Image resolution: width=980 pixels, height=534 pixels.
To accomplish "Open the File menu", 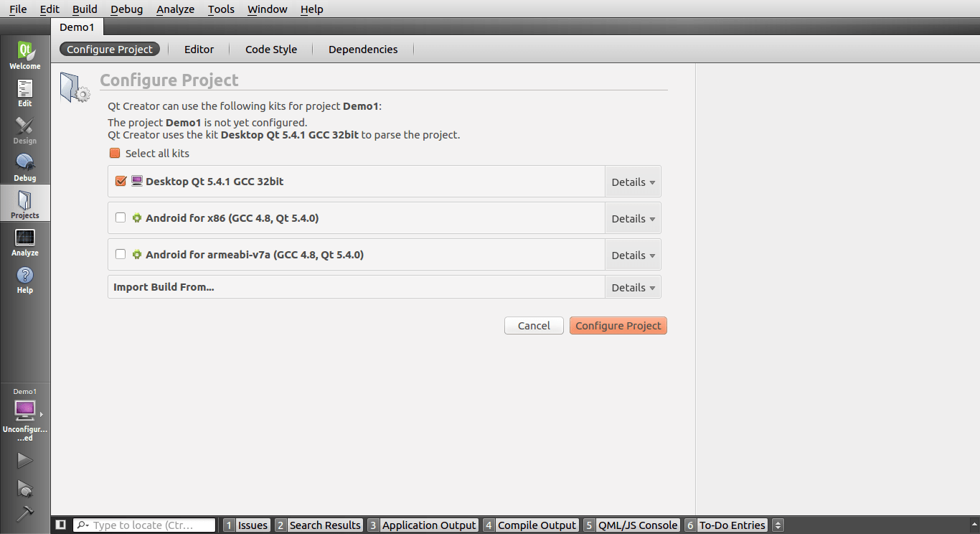I will tap(18, 9).
